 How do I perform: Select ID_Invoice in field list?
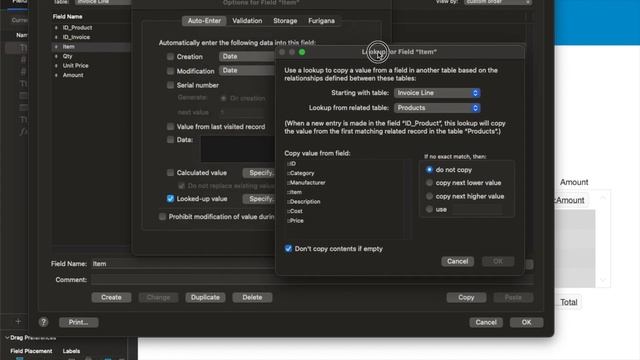coord(76,37)
